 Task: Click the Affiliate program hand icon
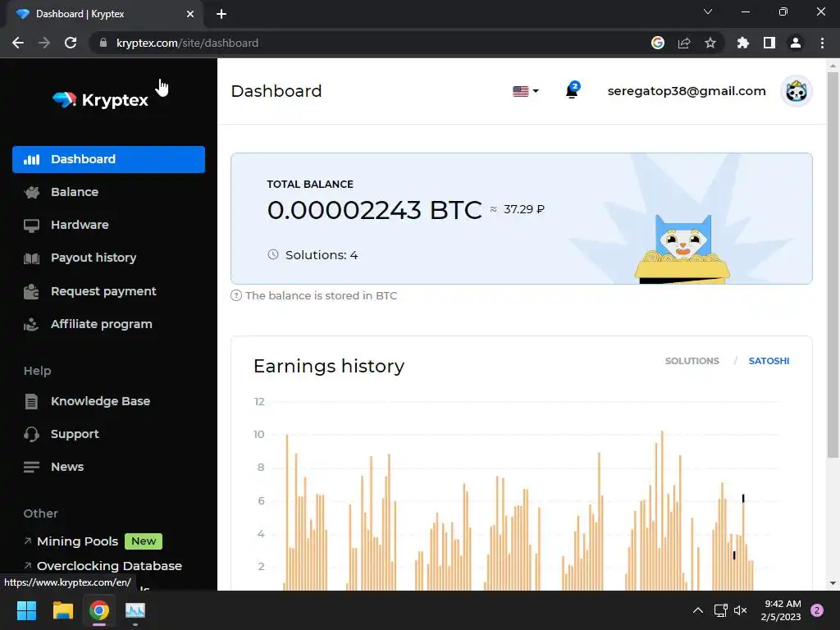click(31, 325)
